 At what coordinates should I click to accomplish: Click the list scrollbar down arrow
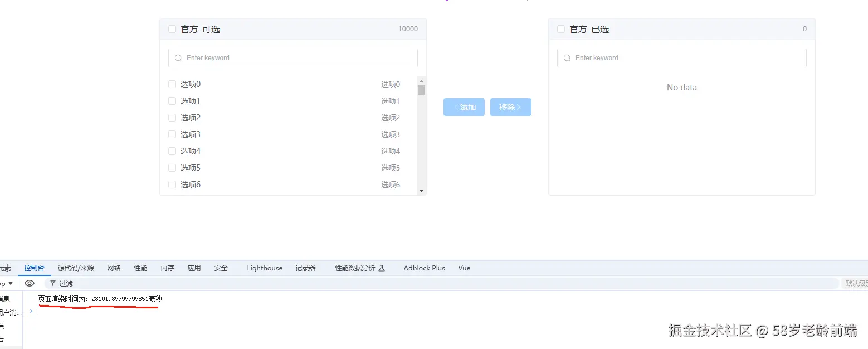(421, 191)
